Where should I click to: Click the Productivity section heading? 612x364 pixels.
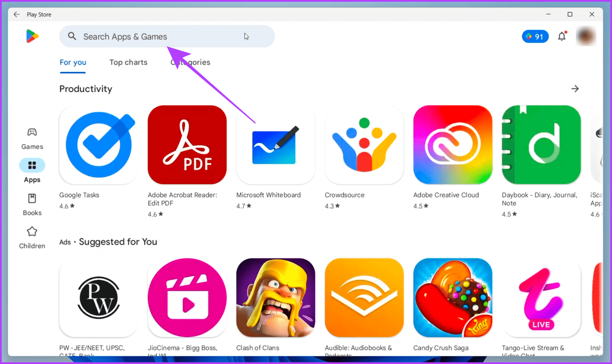click(86, 89)
